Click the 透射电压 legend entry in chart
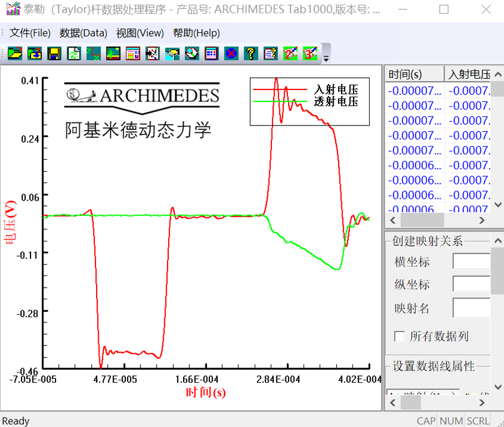Viewport: 504px width, 427px height. (336, 101)
